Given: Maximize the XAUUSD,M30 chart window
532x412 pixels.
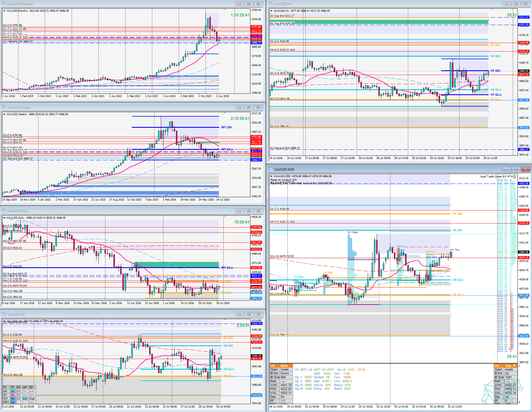Looking at the screenshot, I should click(516, 169).
